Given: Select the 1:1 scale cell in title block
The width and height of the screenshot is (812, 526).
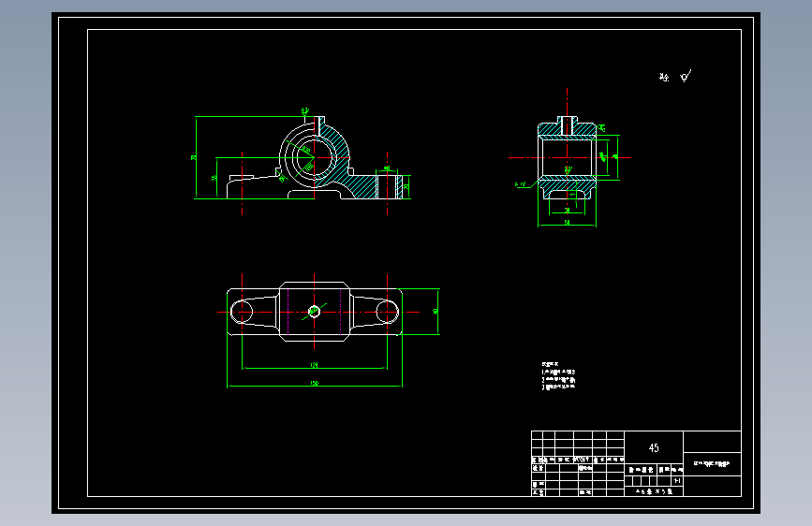Looking at the screenshot, I should 677,481.
